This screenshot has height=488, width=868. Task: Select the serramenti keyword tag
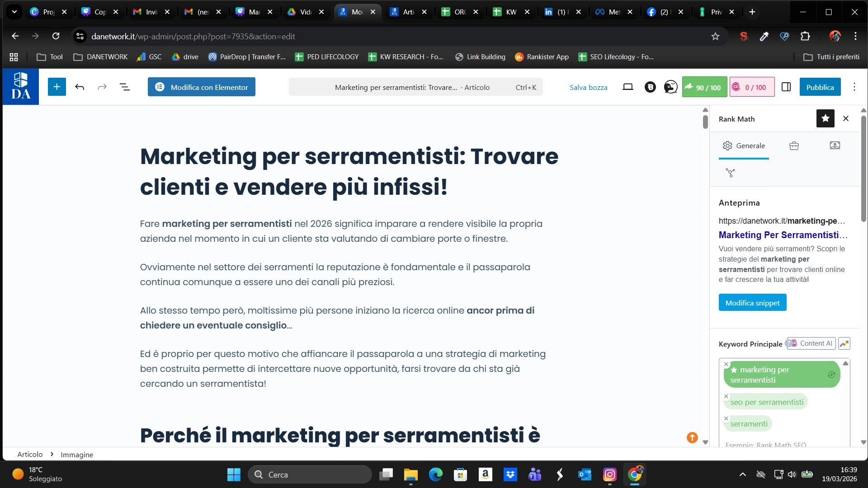[749, 424]
